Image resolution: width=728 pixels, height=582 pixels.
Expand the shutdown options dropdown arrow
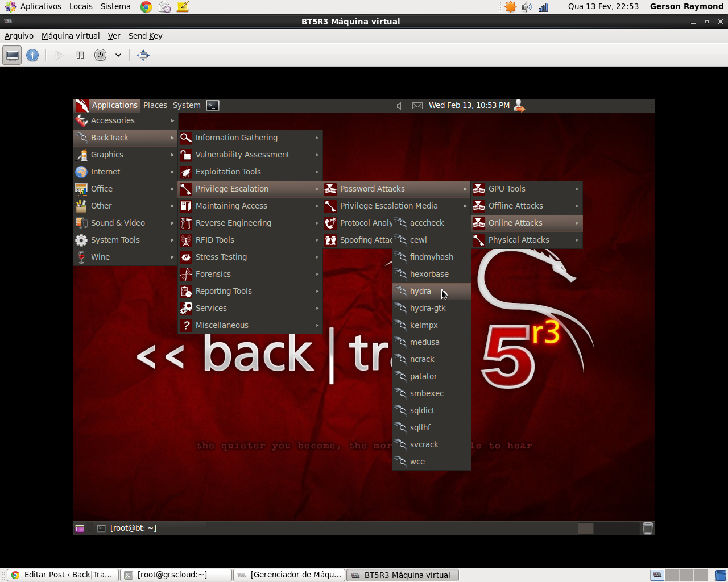pos(118,55)
